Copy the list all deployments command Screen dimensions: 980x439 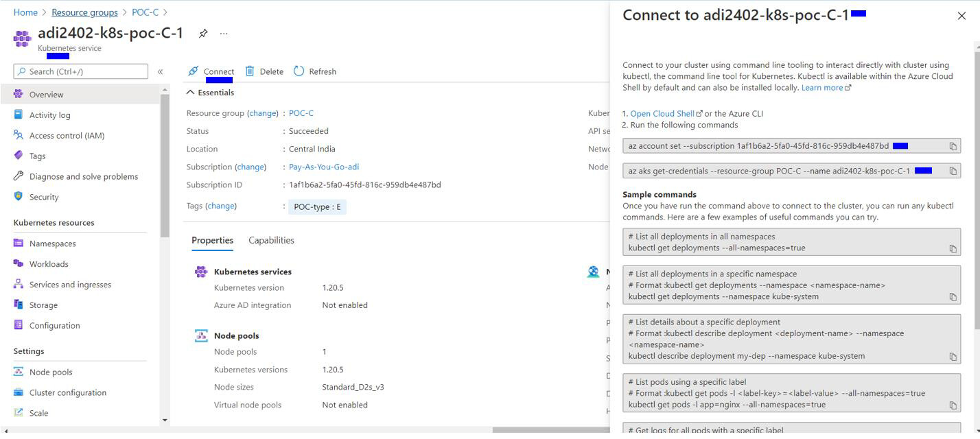coord(953,248)
